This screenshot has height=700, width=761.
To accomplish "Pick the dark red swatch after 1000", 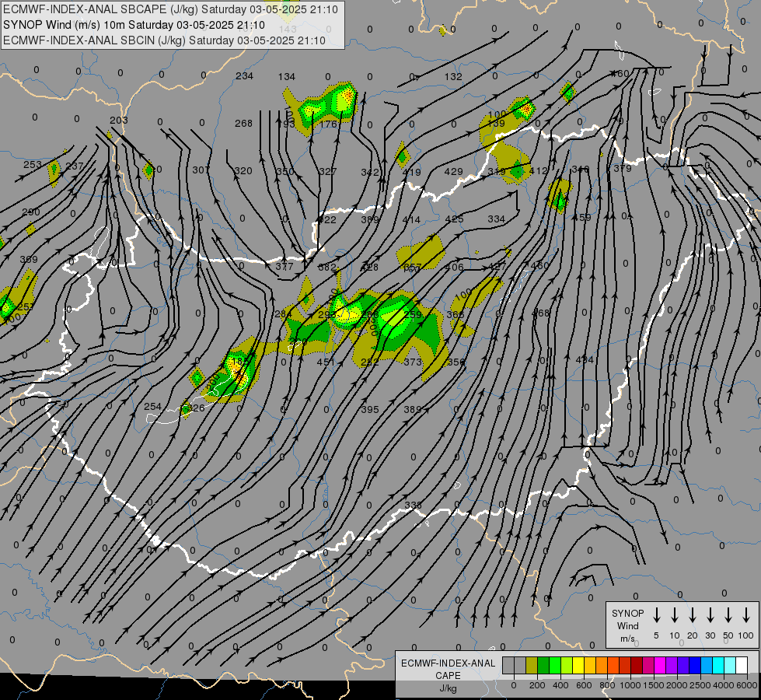I will click(x=637, y=665).
